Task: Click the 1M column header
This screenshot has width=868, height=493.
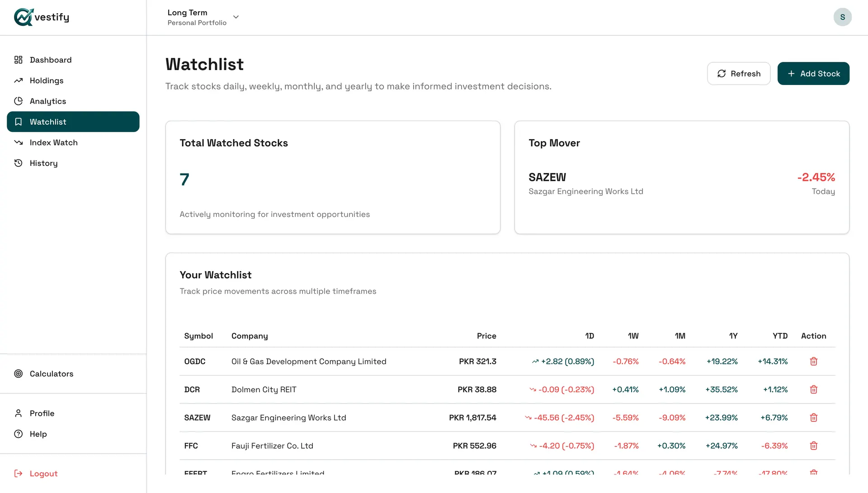Action: tap(680, 336)
